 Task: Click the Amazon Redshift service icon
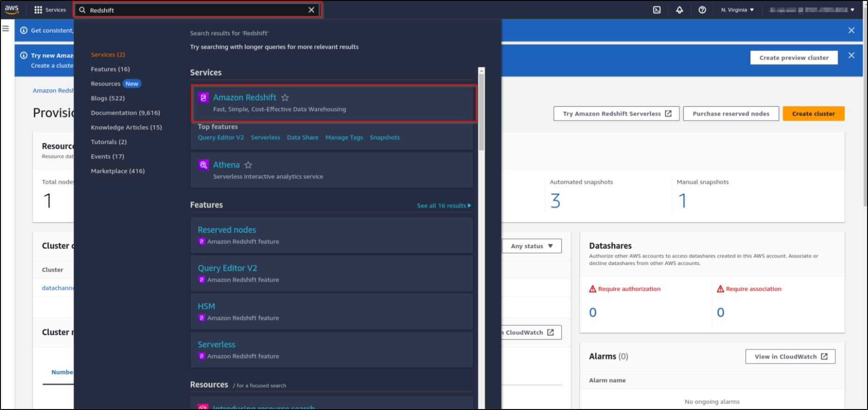coord(203,98)
